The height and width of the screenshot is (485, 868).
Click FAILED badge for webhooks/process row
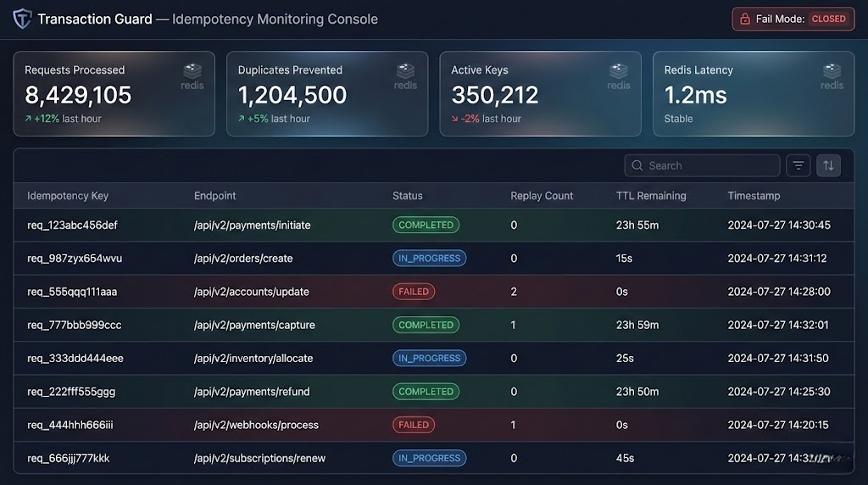[414, 425]
